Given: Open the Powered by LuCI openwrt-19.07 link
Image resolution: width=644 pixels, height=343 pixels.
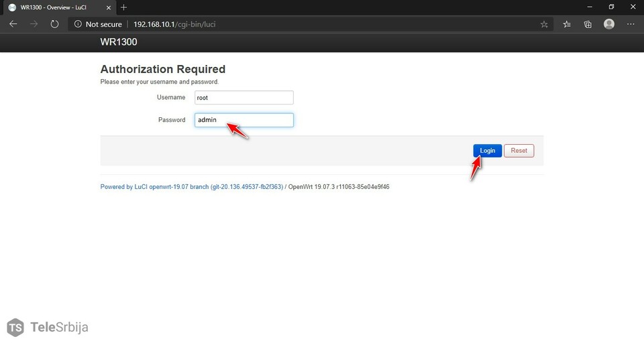Looking at the screenshot, I should 192,187.
